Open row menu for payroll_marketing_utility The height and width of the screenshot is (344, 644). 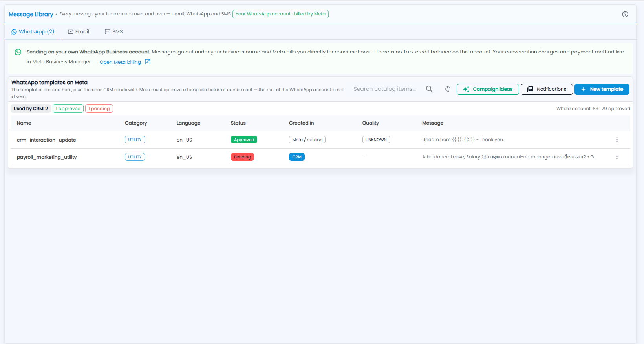tap(617, 157)
